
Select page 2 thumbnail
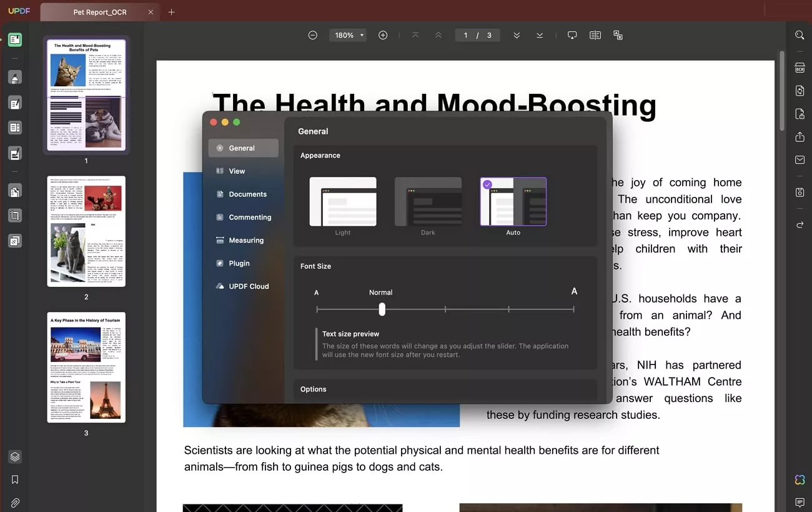click(x=86, y=231)
